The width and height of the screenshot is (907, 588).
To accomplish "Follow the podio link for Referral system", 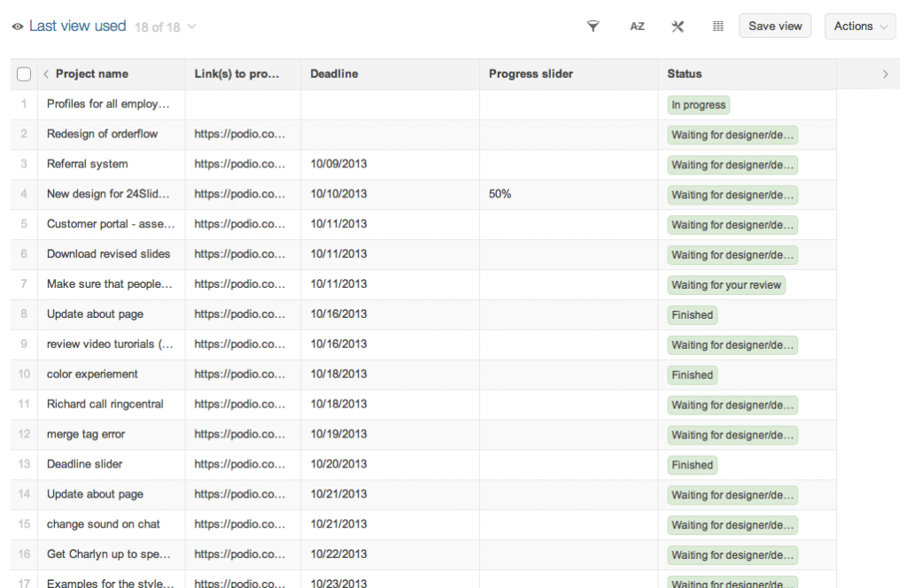I will [239, 164].
